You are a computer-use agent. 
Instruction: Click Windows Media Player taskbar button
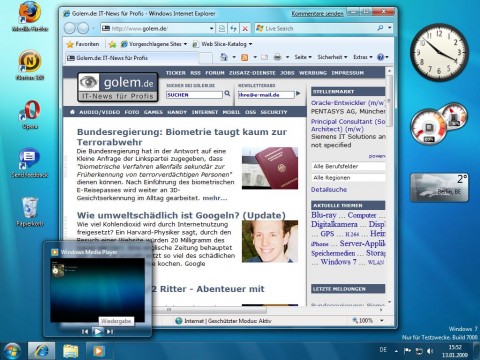coord(98,351)
